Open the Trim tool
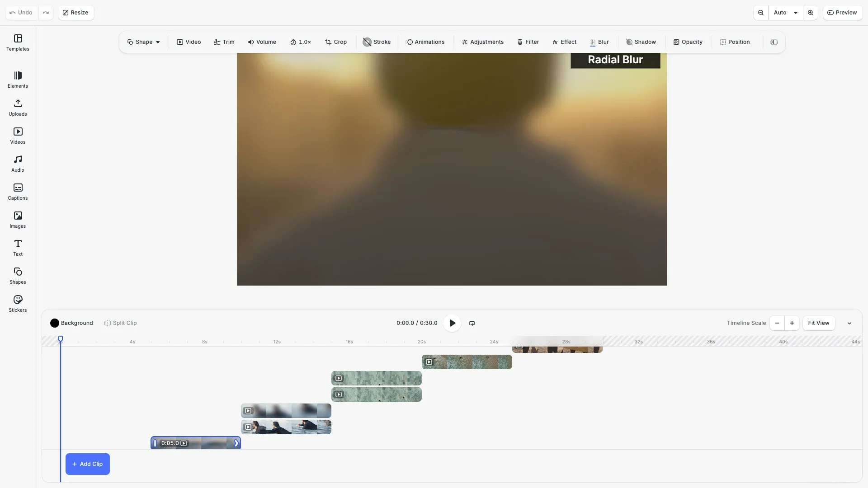 [224, 42]
